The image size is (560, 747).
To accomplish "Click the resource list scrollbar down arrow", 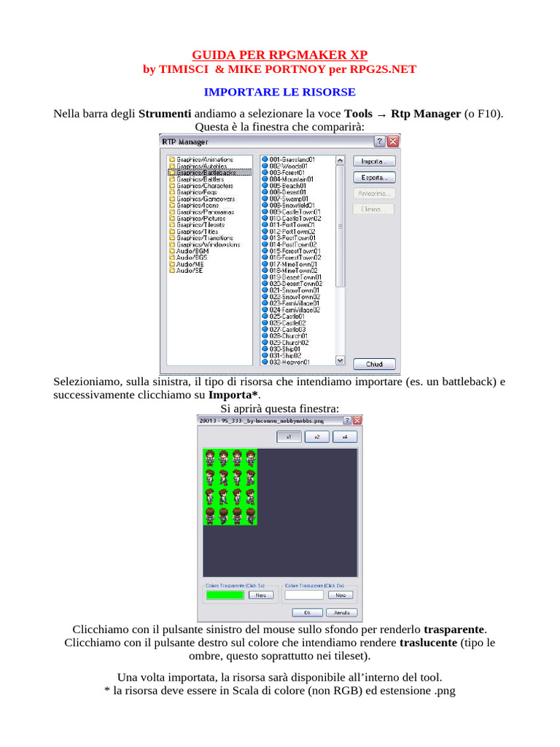I will [x=340, y=360].
